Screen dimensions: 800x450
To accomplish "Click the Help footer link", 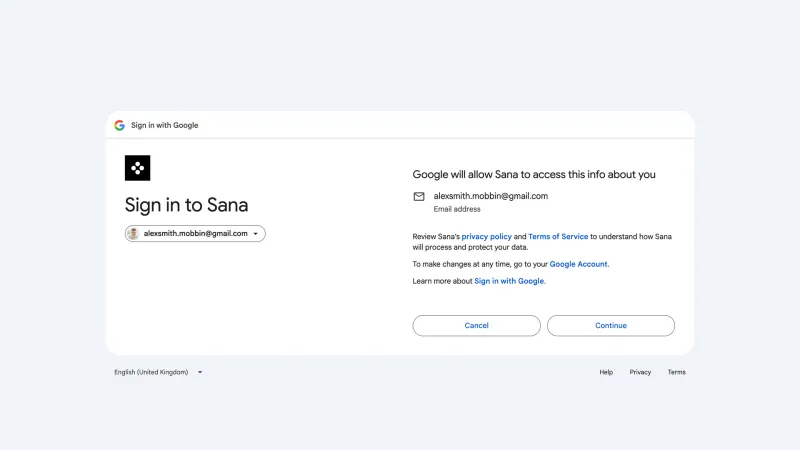I will [606, 372].
